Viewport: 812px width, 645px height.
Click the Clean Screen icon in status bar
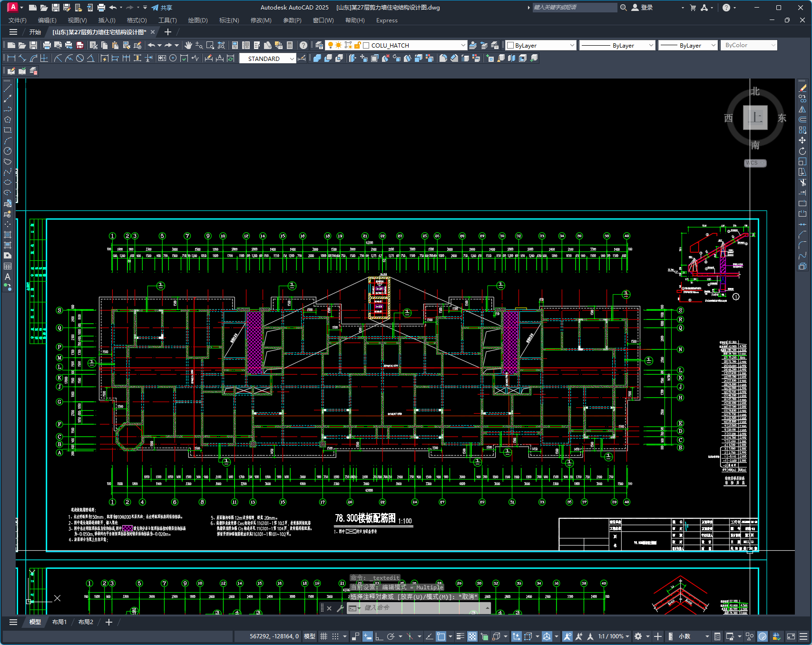791,636
